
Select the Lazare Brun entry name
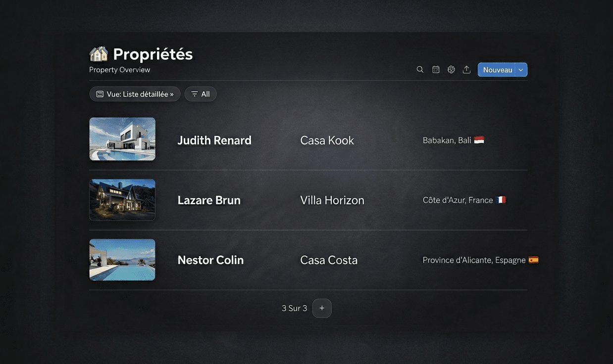click(209, 200)
